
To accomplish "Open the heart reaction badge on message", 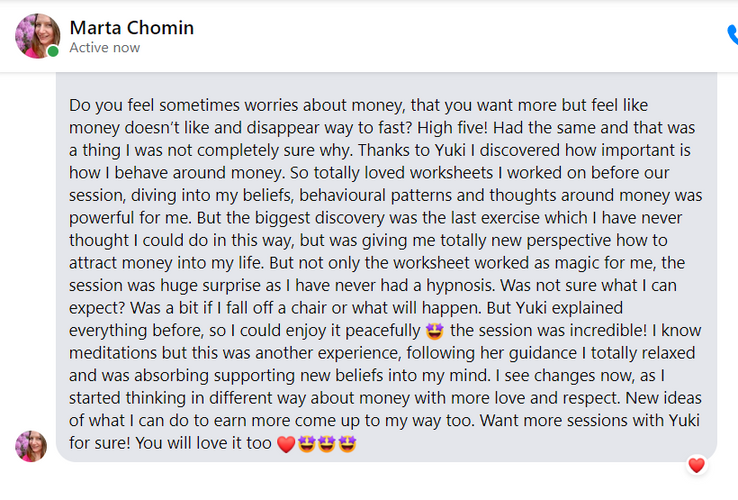I will (697, 465).
